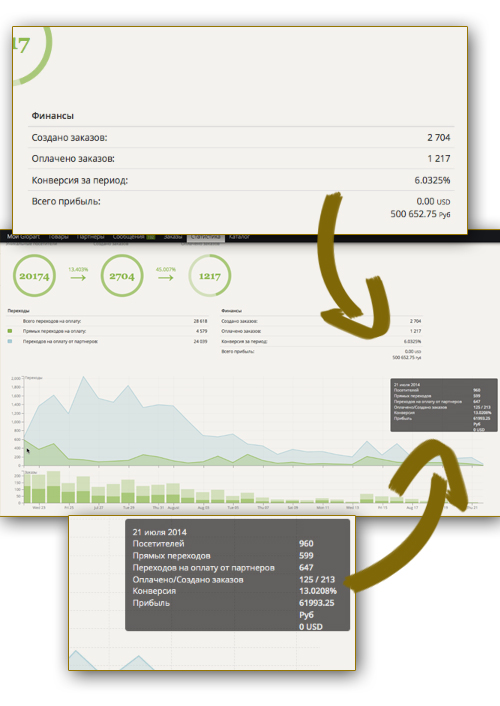Open Сообщения in the navigation bar
The width and height of the screenshot is (500, 706).
point(128,237)
